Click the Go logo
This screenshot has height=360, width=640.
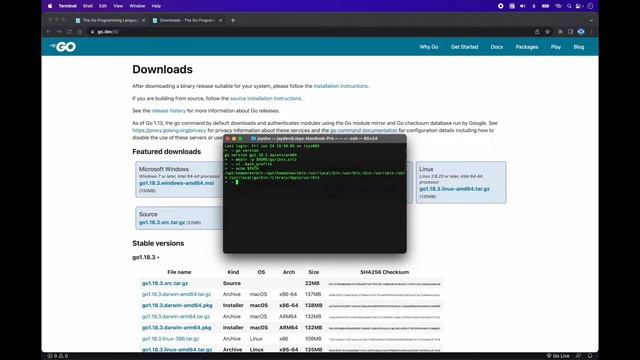pos(63,47)
